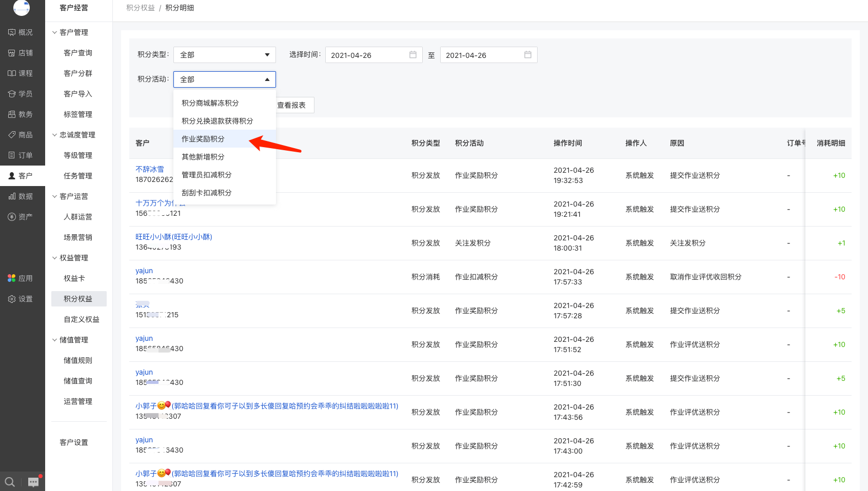Screen dimensions: 868x491
Task: Select 积分兑换退款获得积分 option
Action: click(x=225, y=121)
